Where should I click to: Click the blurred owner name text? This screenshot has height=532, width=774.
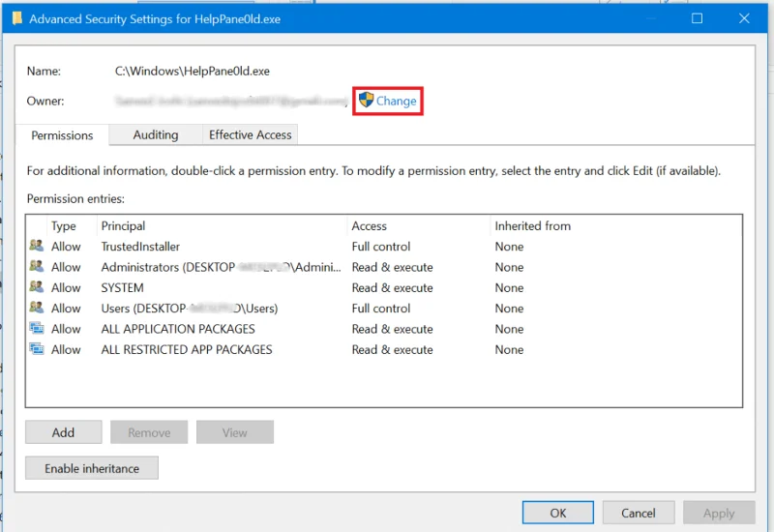click(231, 102)
